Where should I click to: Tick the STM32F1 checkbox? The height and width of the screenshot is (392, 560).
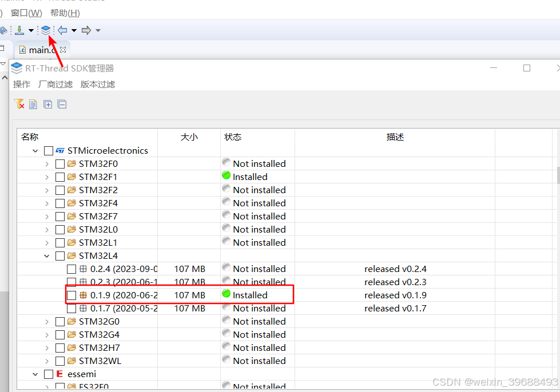click(x=60, y=177)
